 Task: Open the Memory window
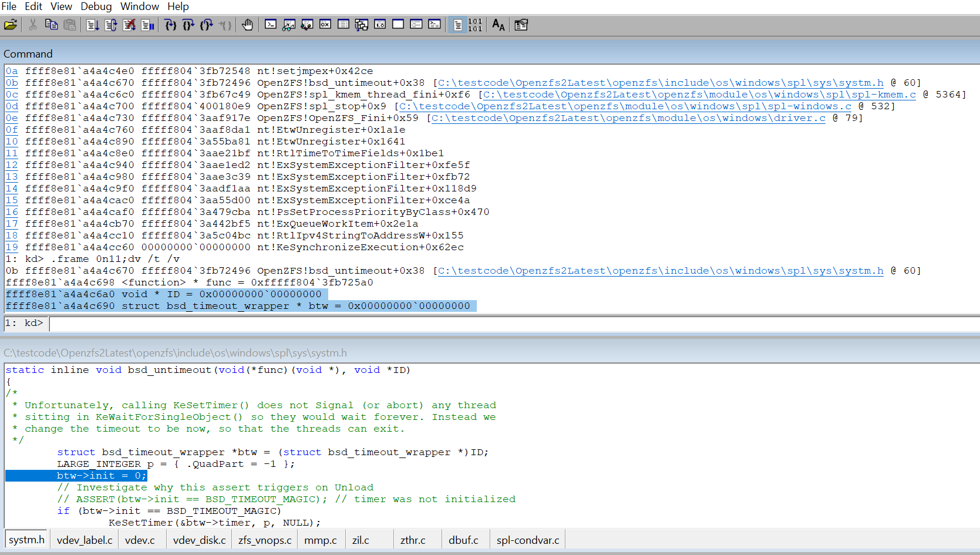pyautogui.click(x=343, y=25)
